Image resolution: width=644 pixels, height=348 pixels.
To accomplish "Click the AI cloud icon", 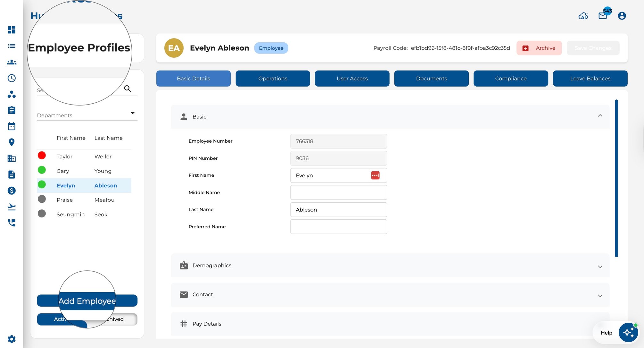I will pyautogui.click(x=583, y=16).
